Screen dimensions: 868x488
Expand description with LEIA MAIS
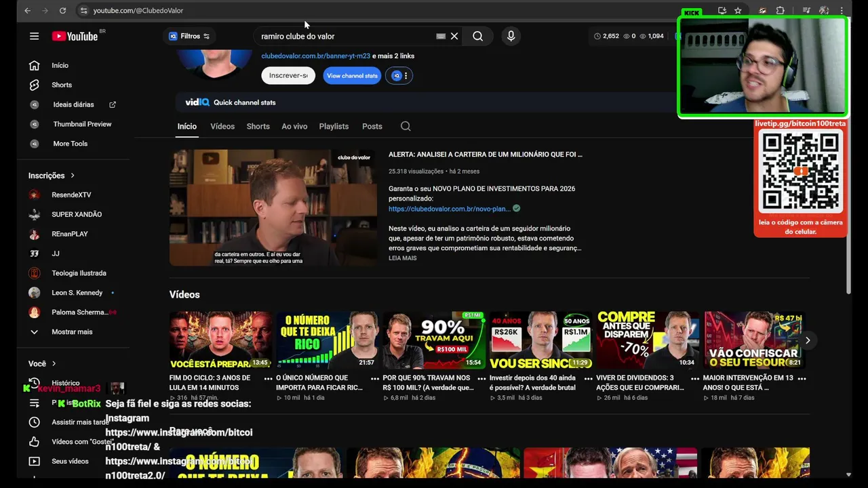pyautogui.click(x=403, y=258)
